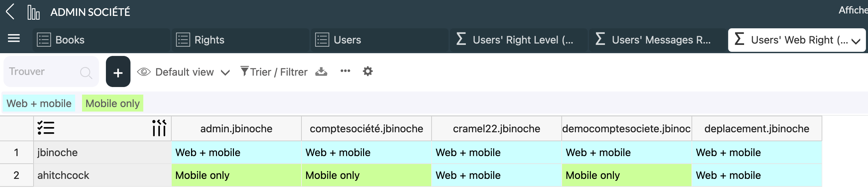Select Users' Web Right tab
This screenshot has height=192, width=868.
pyautogui.click(x=797, y=40)
